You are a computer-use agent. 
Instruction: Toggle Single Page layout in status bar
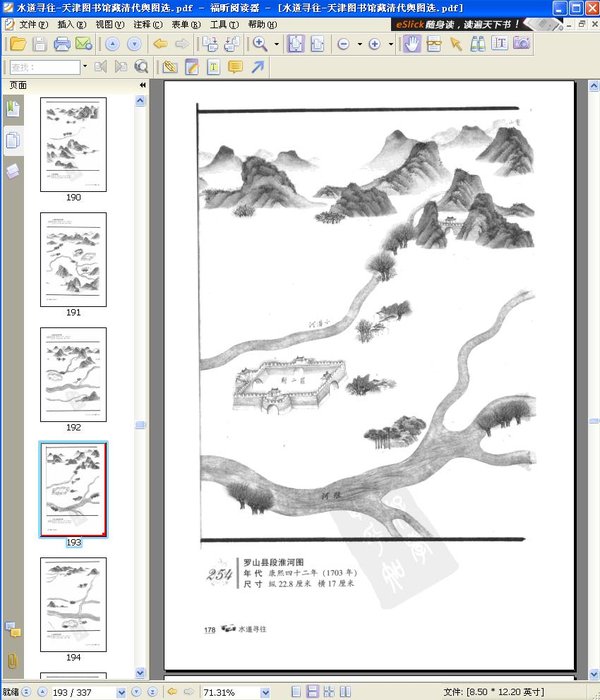296,692
